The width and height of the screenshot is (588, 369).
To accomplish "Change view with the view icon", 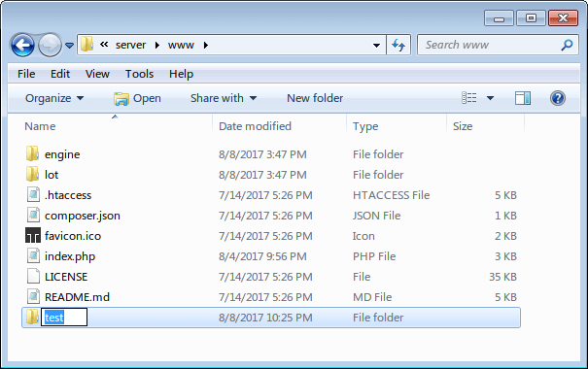I will [x=469, y=98].
